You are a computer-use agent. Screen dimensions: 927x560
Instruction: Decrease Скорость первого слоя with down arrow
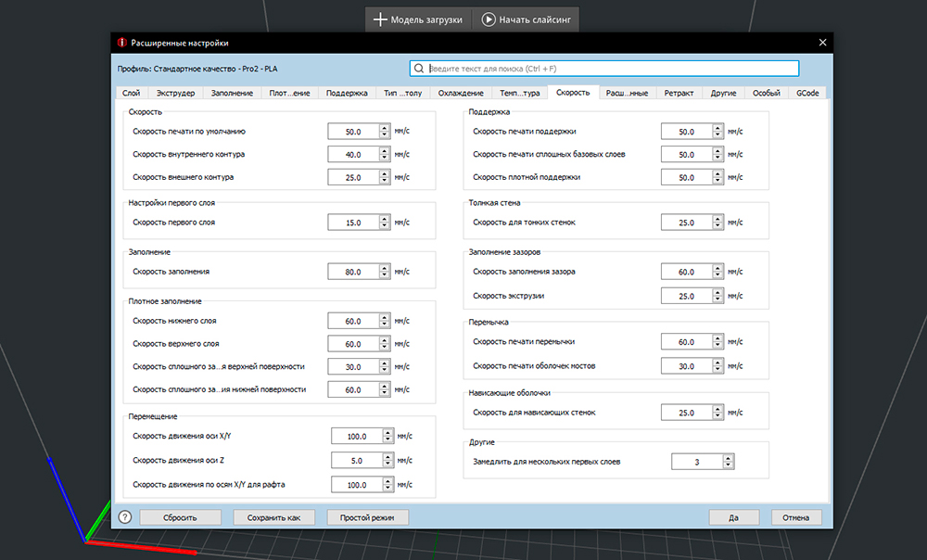pos(384,226)
